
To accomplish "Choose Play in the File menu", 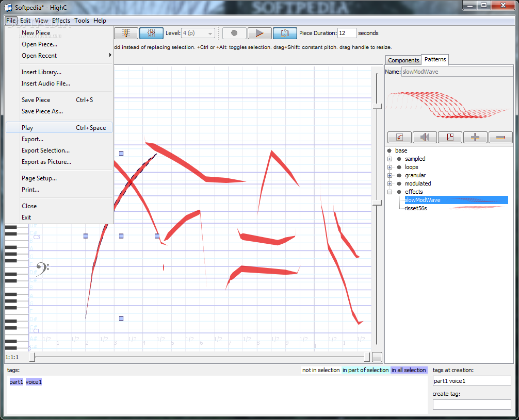I will point(59,128).
